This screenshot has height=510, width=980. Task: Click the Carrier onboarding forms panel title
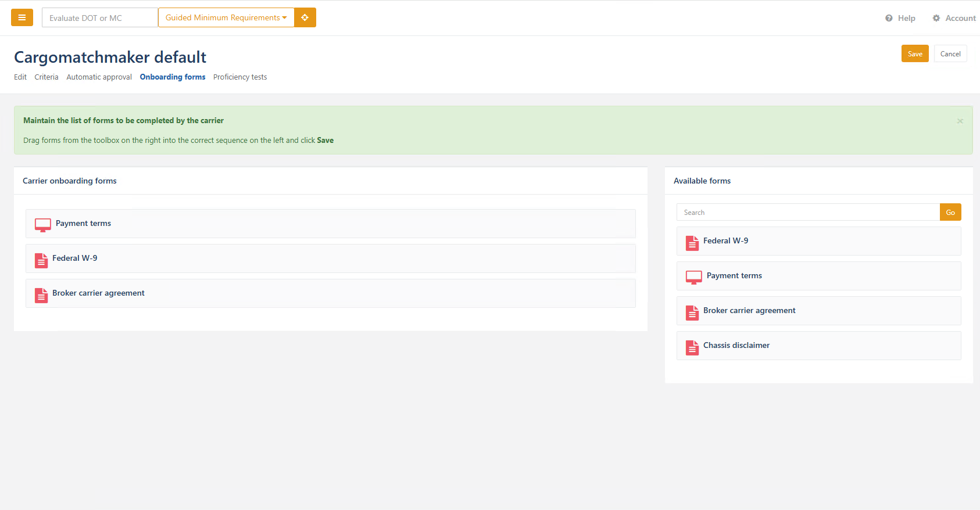pyautogui.click(x=70, y=181)
